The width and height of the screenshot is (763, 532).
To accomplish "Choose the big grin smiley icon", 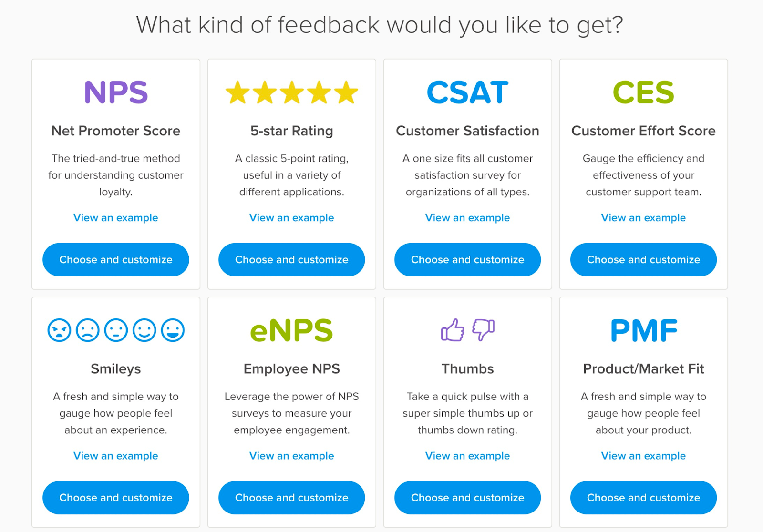I will tap(173, 330).
